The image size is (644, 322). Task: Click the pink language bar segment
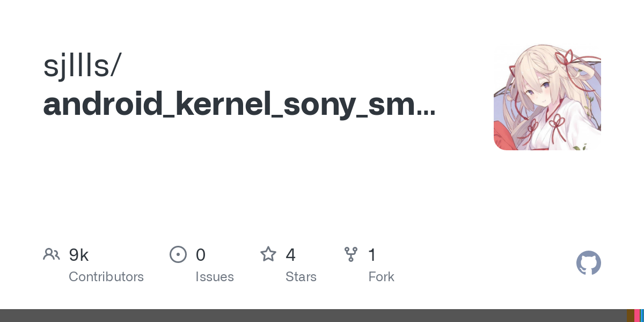[637, 316]
